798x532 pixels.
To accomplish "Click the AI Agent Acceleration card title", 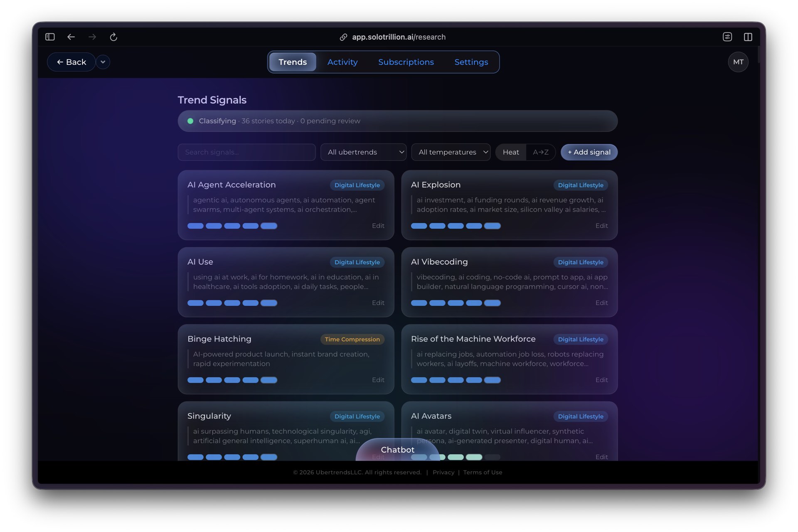I will pyautogui.click(x=232, y=185).
